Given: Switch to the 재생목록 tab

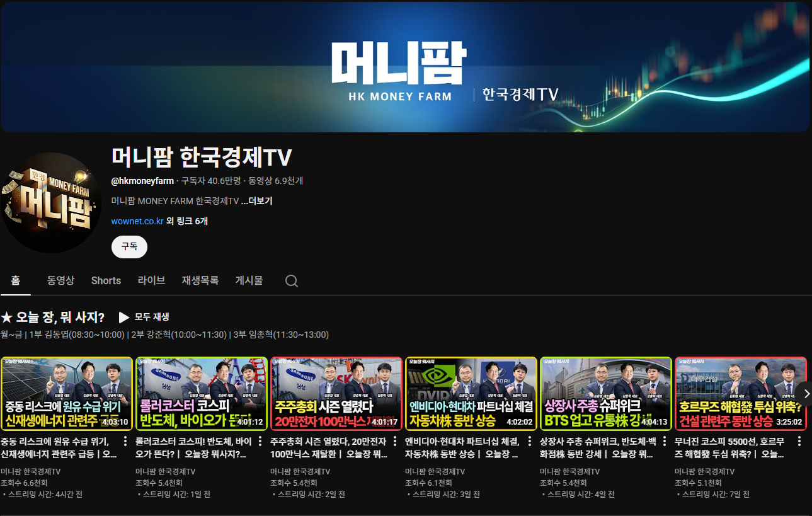Looking at the screenshot, I should pos(199,280).
